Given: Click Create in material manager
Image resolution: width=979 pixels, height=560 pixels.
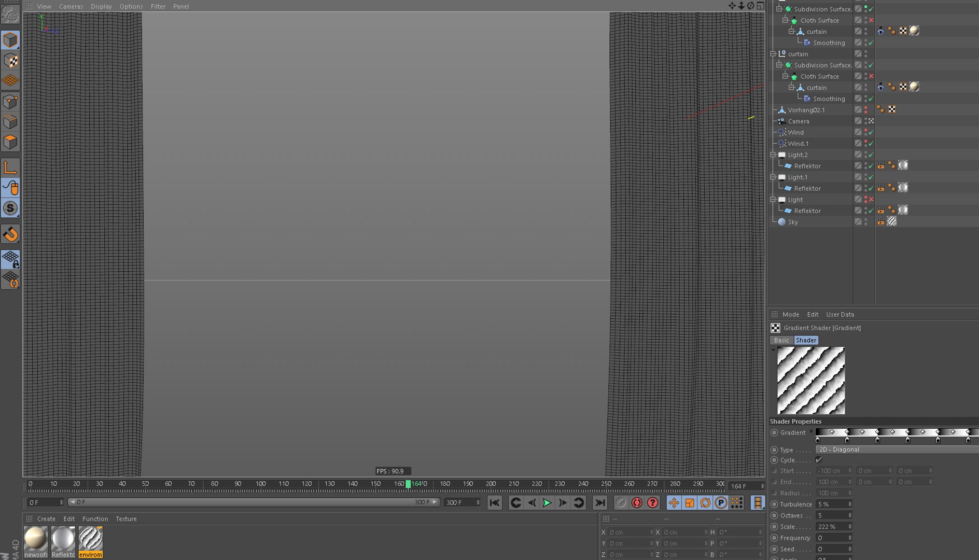Looking at the screenshot, I should click(46, 519).
